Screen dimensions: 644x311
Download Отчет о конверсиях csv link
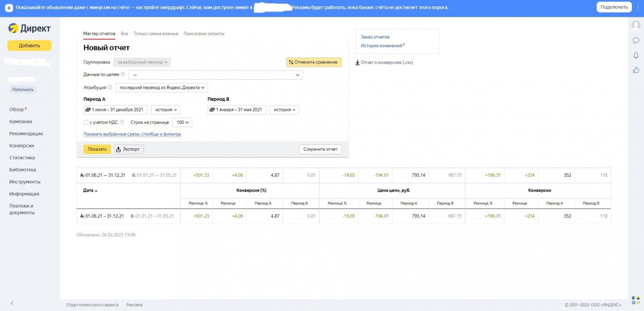pyautogui.click(x=384, y=62)
